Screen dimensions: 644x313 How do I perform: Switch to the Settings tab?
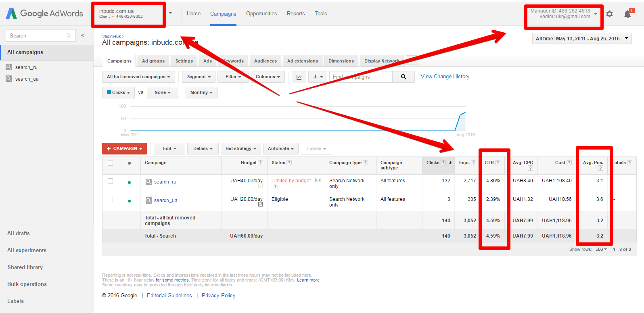184,61
